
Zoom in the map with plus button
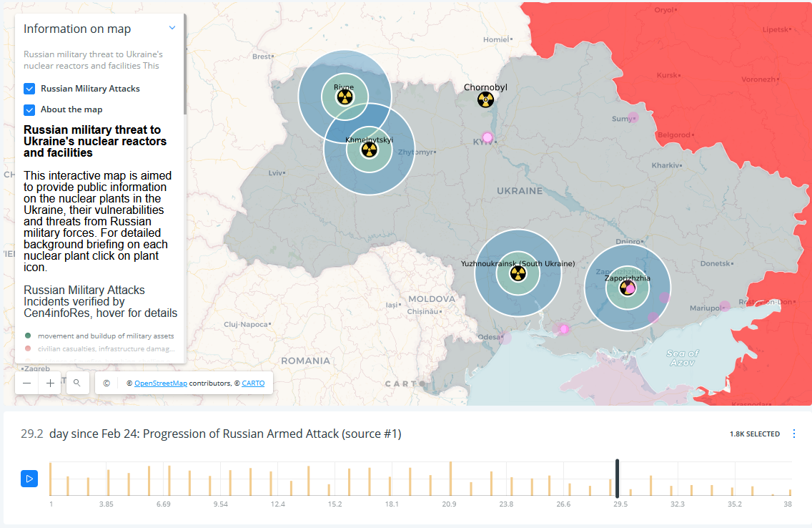(51, 383)
